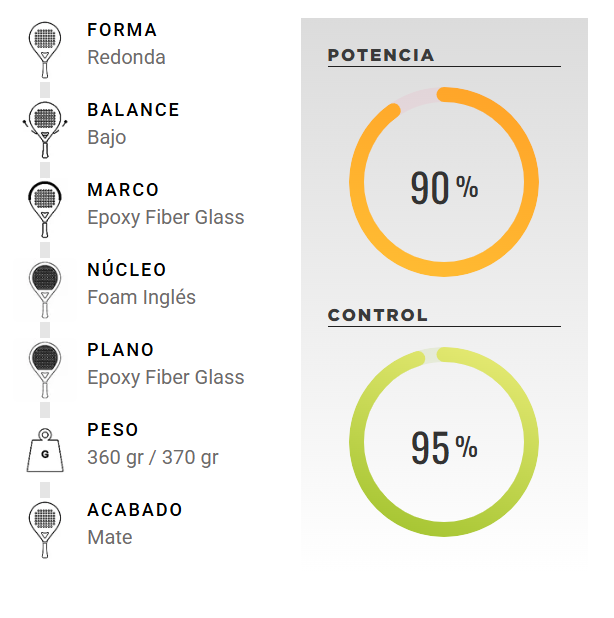Click the Forma racket shape icon
Screen dimensions: 614x618
pos(45,50)
